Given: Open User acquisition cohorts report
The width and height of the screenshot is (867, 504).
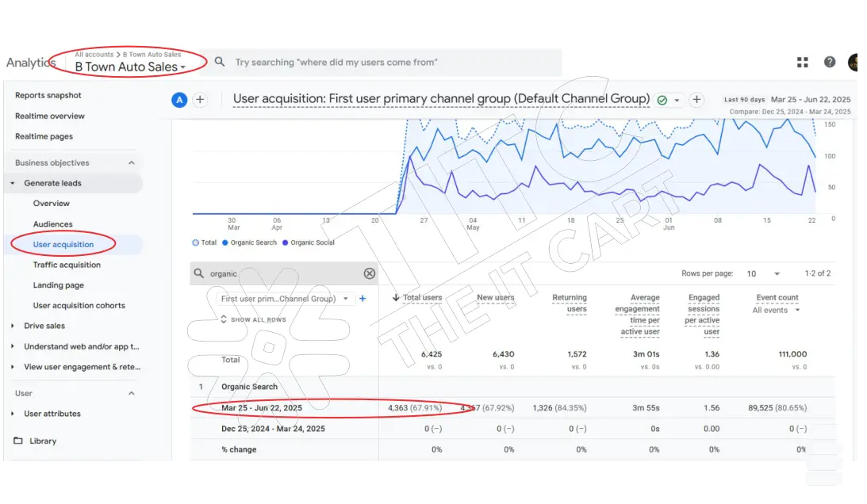Looking at the screenshot, I should click(79, 306).
